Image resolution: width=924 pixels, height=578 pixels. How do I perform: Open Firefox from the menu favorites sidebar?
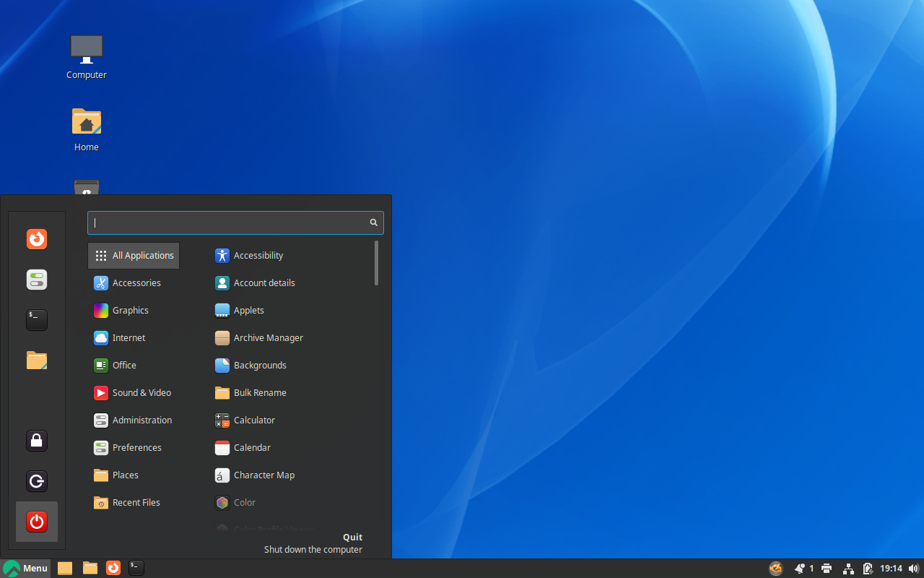pyautogui.click(x=37, y=239)
